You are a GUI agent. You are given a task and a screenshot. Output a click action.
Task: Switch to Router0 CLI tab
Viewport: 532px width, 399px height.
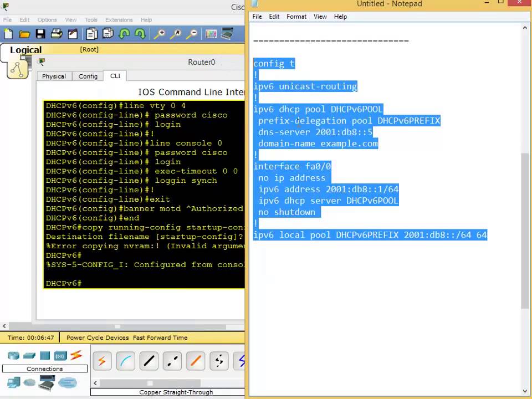[115, 76]
